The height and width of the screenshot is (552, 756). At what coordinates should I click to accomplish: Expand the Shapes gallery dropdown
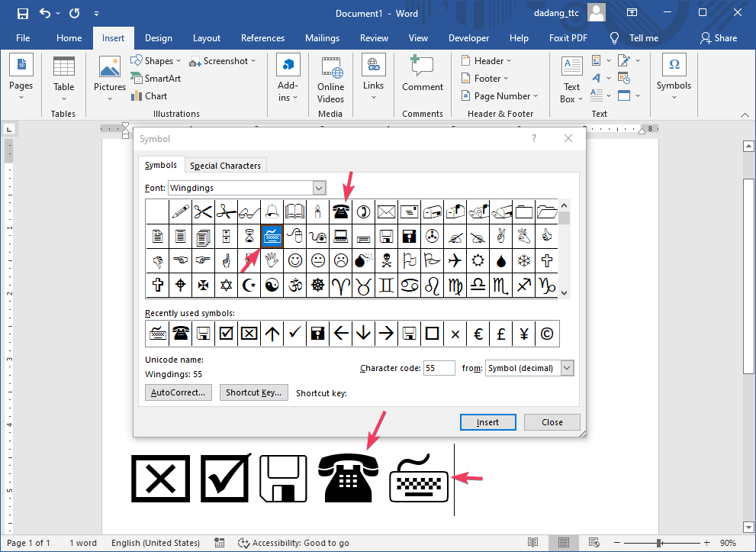point(177,60)
